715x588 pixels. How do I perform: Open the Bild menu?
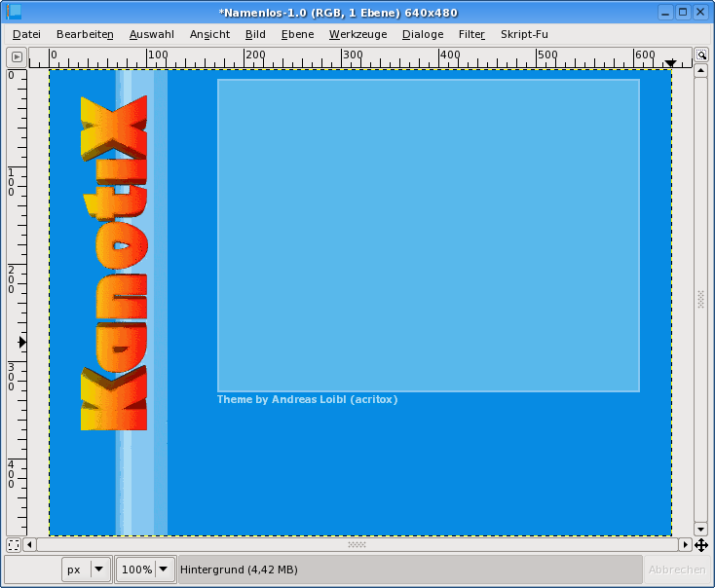tap(255, 34)
